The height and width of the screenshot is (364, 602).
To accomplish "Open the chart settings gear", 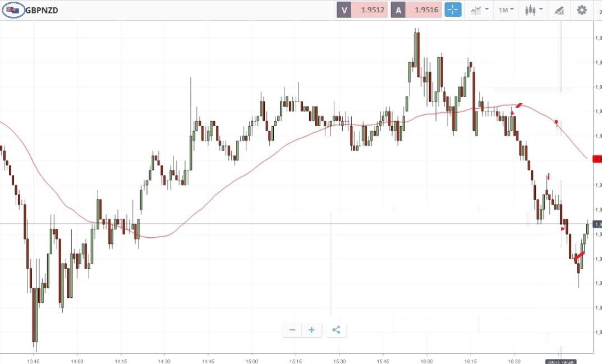I will pyautogui.click(x=582, y=10).
